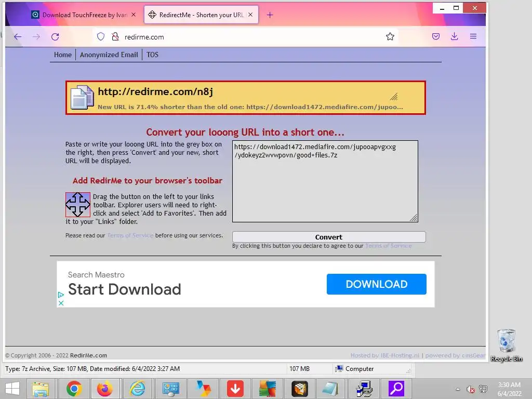Click the network tray icon

[x=483, y=389]
